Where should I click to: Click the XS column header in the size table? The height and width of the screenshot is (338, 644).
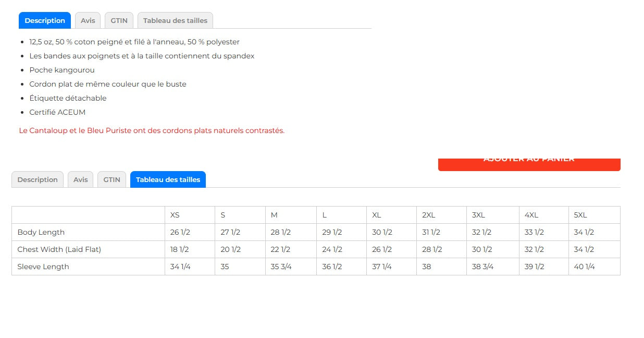(x=175, y=215)
